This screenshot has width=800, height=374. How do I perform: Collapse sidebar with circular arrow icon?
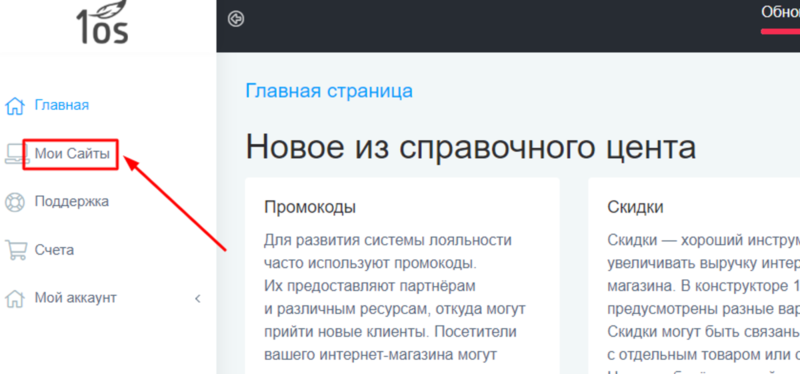[x=236, y=19]
